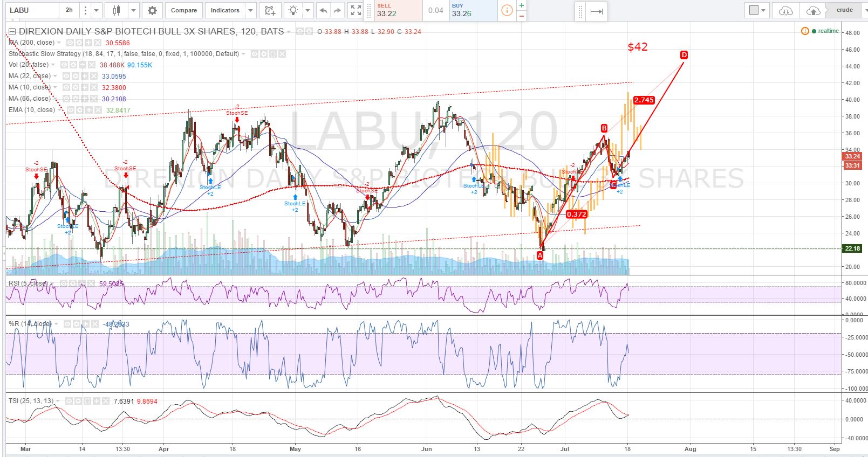
Task: Hide the Vol (20, false) indicator
Action: 63,65
